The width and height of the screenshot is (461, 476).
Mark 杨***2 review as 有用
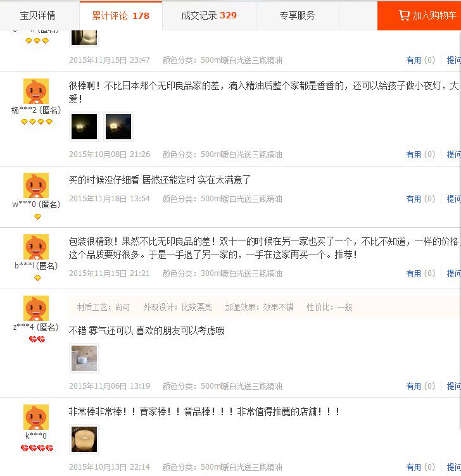[420, 154]
